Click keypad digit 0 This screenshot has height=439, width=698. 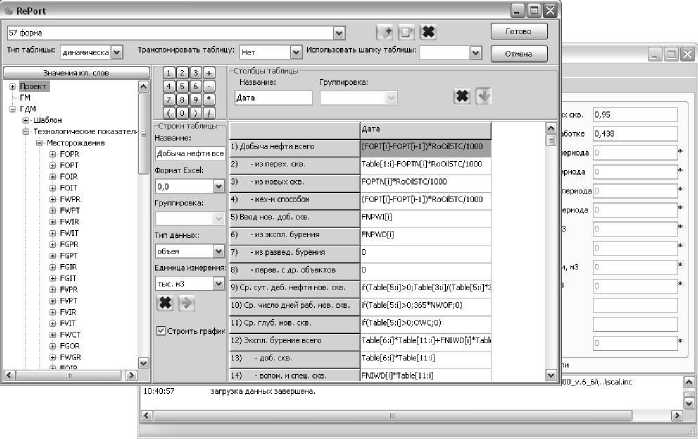click(x=183, y=113)
